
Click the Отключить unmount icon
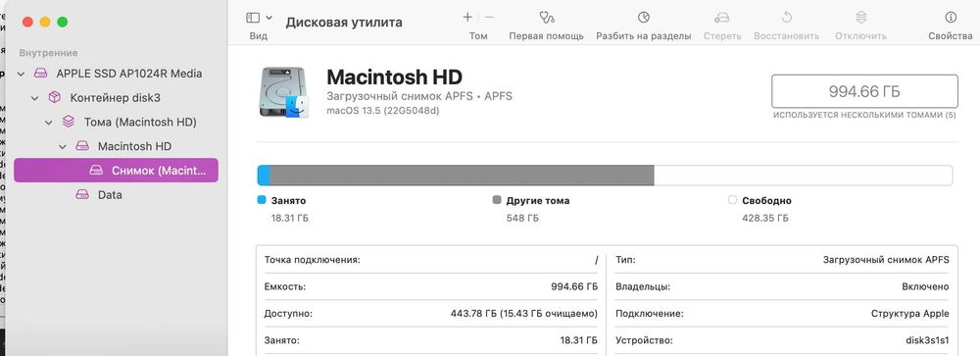coord(860,18)
